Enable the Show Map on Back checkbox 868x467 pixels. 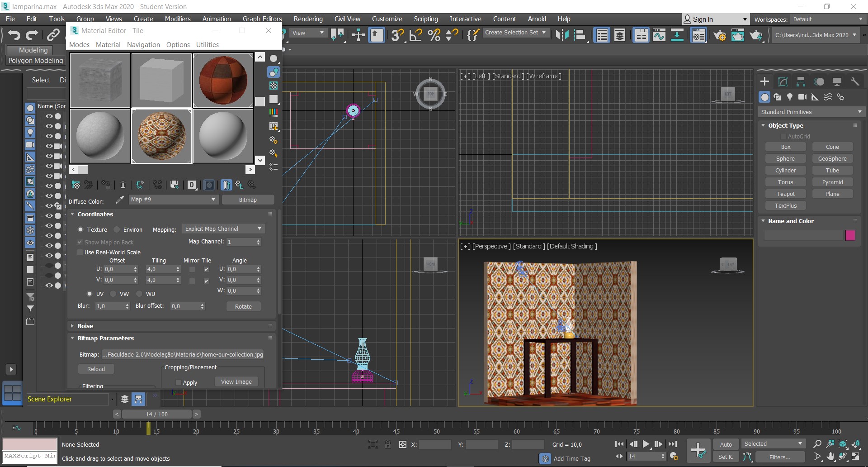80,242
